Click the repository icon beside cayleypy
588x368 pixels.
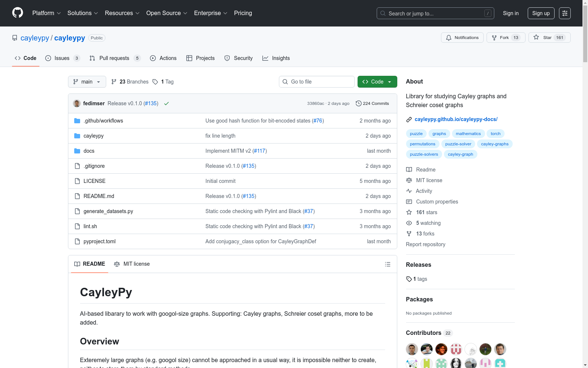click(x=15, y=38)
